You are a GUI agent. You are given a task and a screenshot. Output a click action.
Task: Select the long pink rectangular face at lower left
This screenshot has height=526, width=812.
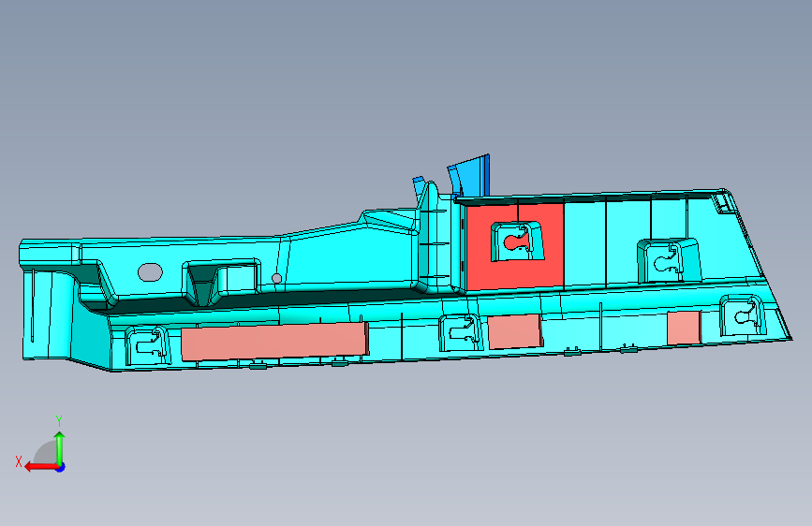pos(274,342)
